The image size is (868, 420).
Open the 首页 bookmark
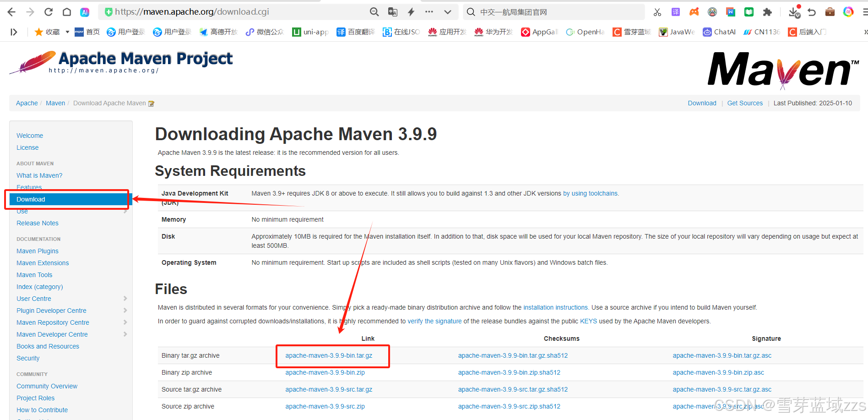(x=87, y=32)
